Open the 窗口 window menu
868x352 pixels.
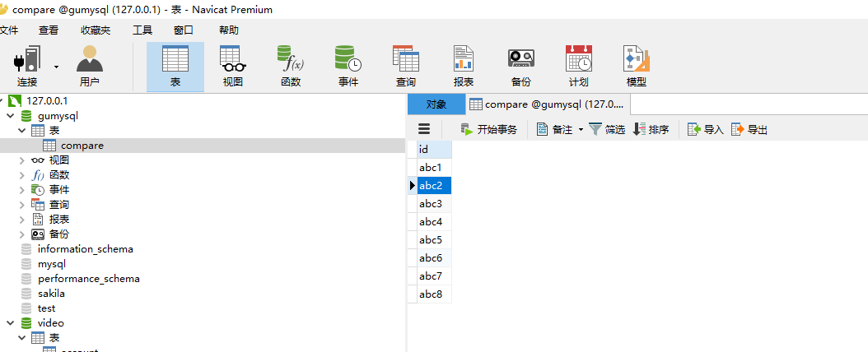click(x=183, y=30)
